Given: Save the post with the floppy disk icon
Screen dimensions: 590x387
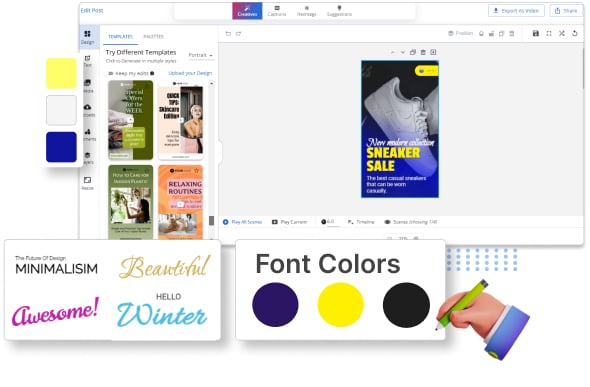Looking at the screenshot, I should (x=536, y=33).
